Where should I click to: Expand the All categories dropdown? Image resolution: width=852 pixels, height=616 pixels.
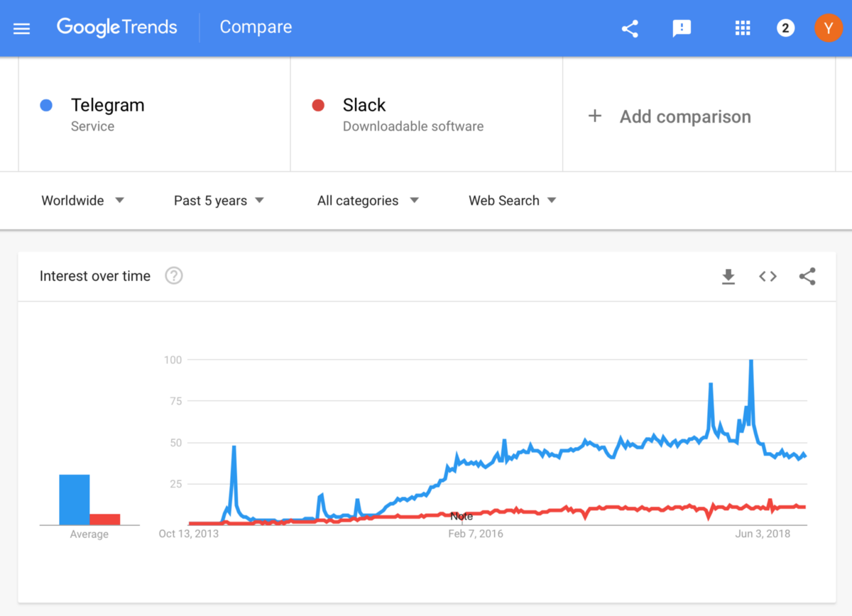(368, 201)
